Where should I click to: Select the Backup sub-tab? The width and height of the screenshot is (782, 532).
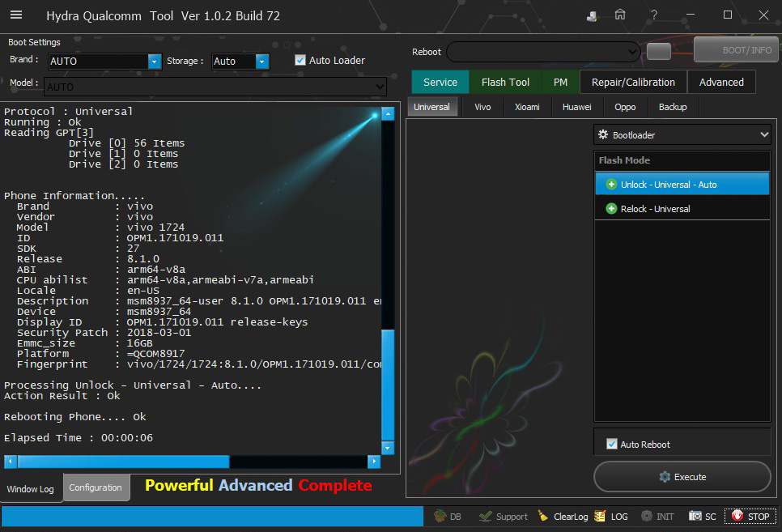673,108
